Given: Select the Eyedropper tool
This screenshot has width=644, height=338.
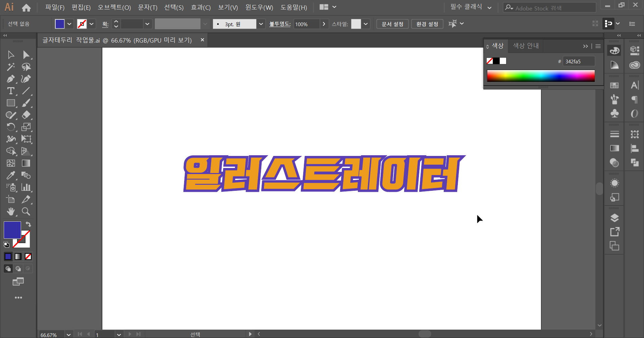Looking at the screenshot, I should point(11,175).
